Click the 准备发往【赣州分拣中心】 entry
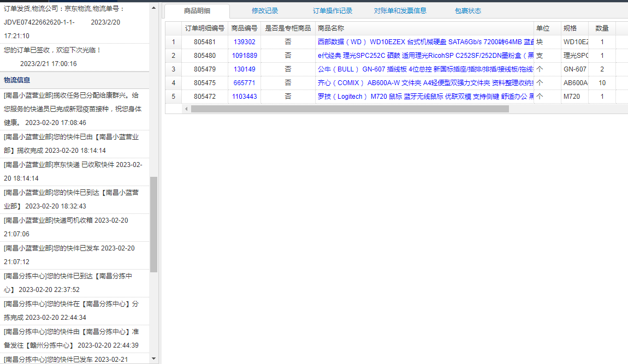This screenshot has width=628, height=364. [74, 338]
